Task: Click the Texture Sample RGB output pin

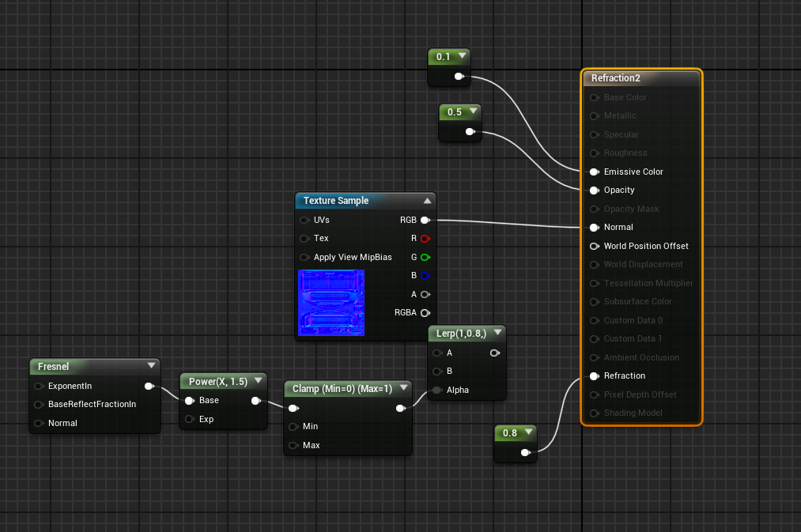Action: [x=425, y=220]
